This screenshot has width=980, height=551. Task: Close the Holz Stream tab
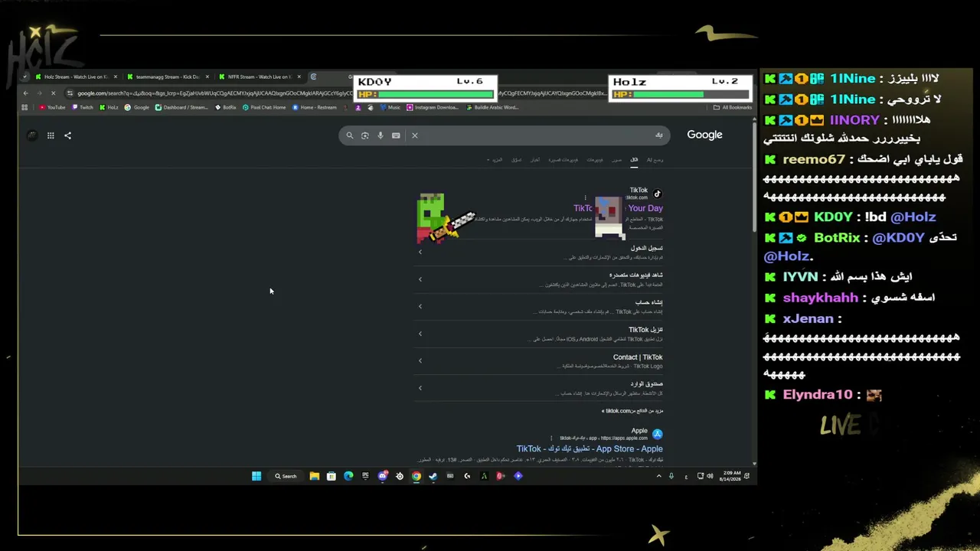coord(116,77)
